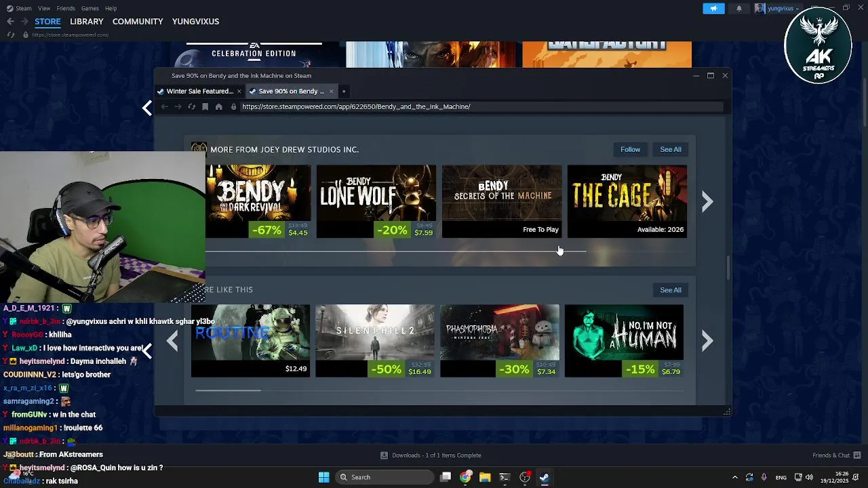868x488 pixels.
Task: Click the tray microphone icon
Action: point(764,477)
